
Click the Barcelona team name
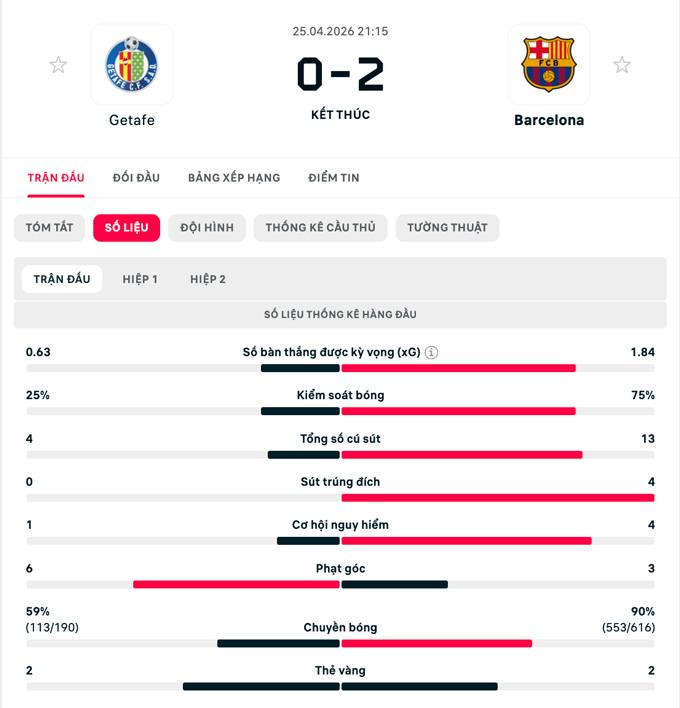point(549,120)
